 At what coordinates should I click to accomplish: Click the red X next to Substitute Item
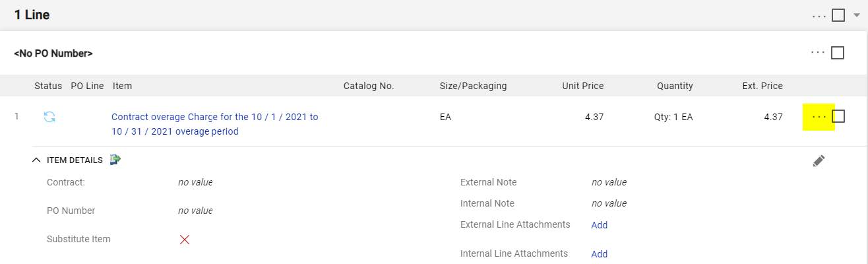(185, 240)
